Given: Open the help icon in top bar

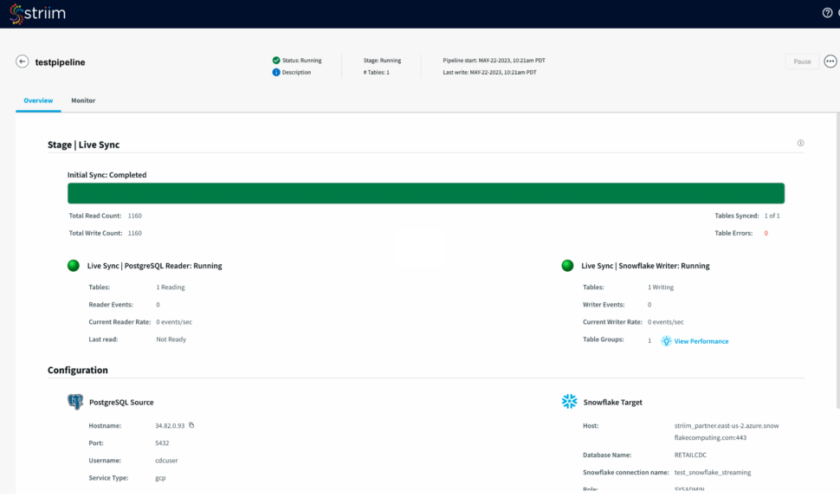Looking at the screenshot, I should tap(827, 13).
